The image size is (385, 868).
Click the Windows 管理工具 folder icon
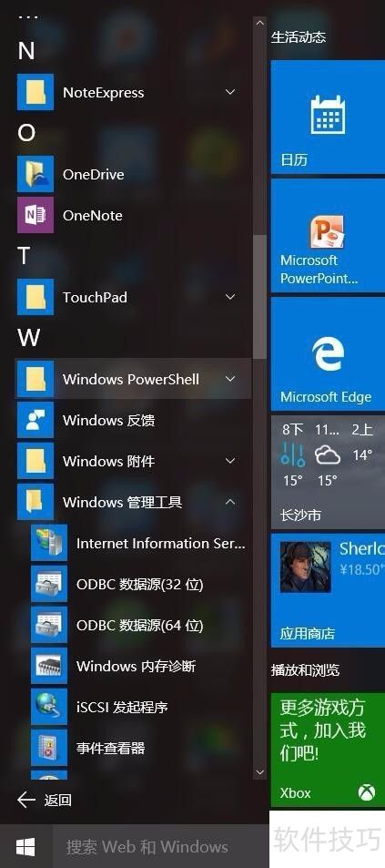(35, 502)
